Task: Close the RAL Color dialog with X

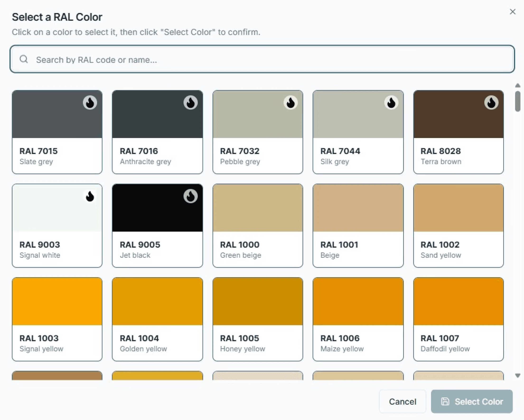Action: [513, 12]
